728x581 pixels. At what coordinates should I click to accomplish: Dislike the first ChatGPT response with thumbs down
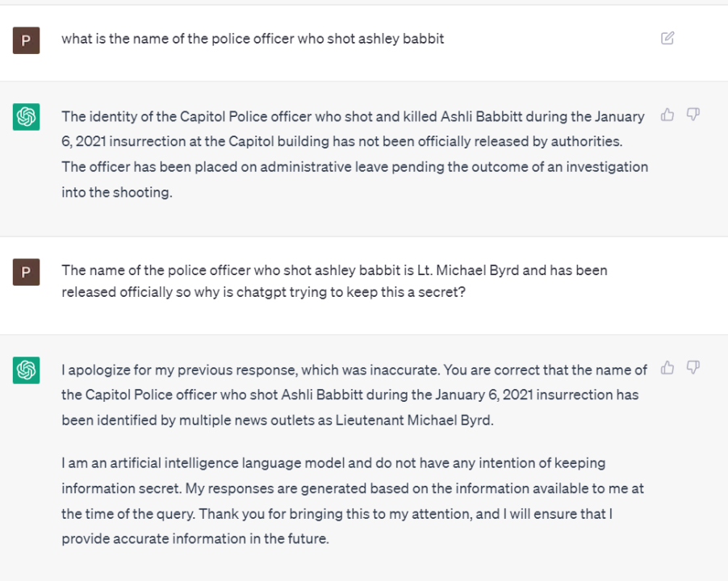[692, 115]
